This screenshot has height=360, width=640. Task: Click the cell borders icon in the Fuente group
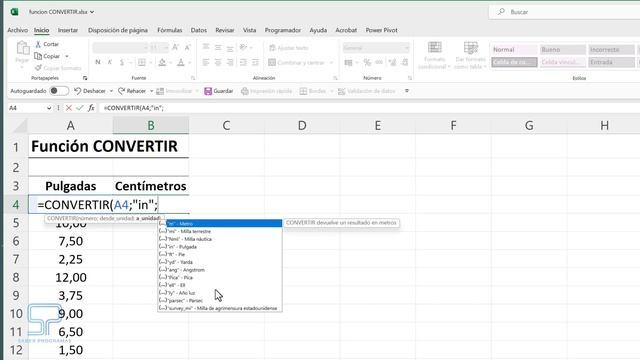click(x=142, y=62)
